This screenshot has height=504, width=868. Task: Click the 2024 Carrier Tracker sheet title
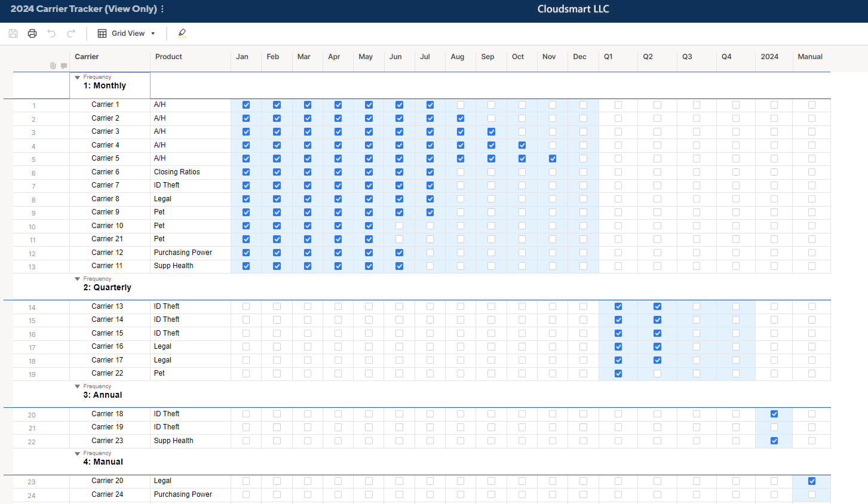(84, 9)
